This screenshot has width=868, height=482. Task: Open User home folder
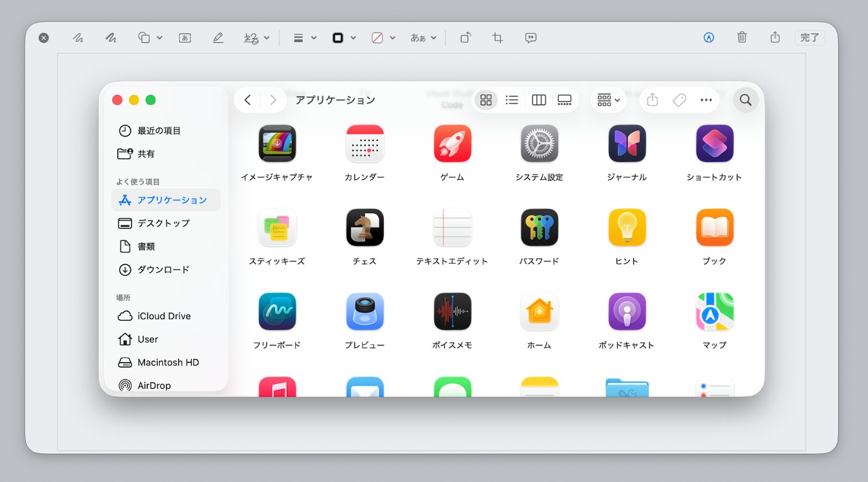166,339
